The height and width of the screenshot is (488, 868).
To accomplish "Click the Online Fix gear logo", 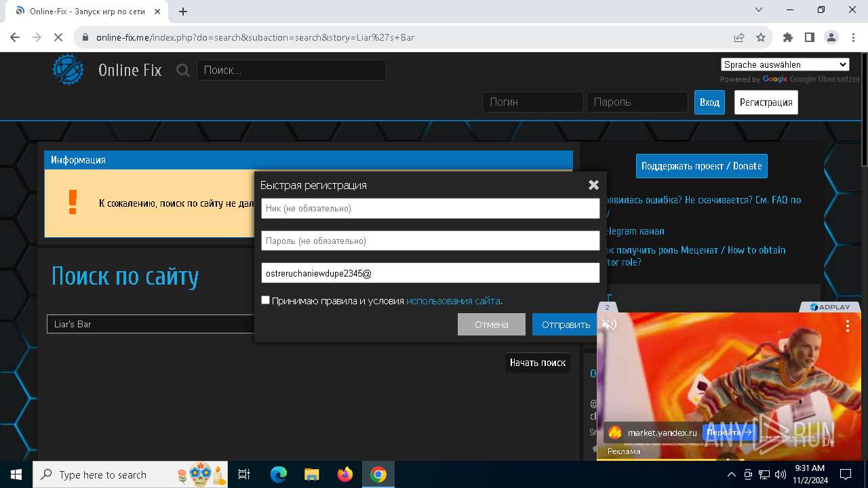I will (x=68, y=70).
